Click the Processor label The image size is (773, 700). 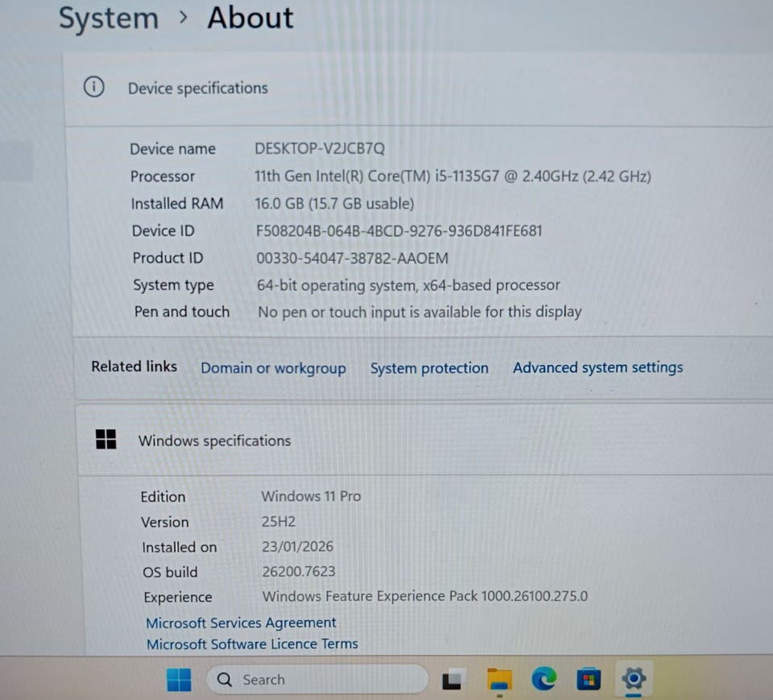[x=162, y=176]
